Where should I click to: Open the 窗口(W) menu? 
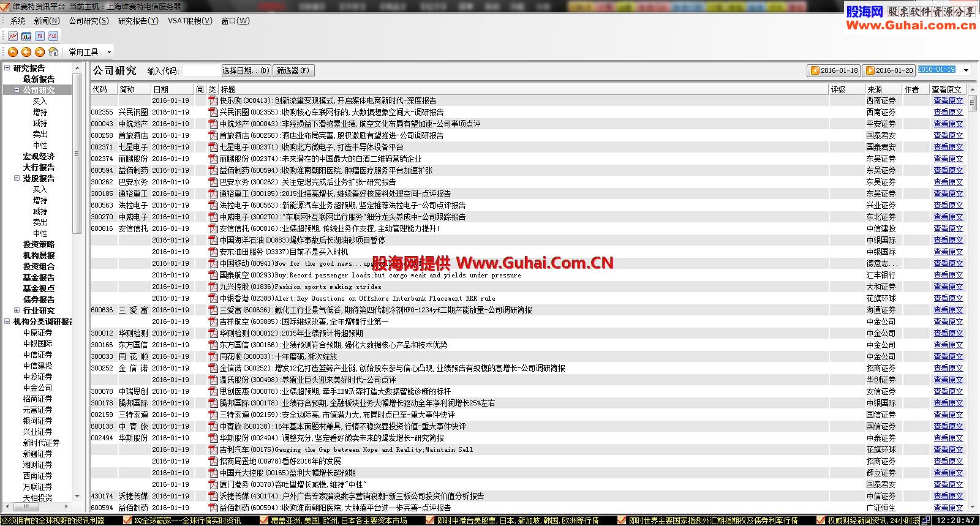236,21
